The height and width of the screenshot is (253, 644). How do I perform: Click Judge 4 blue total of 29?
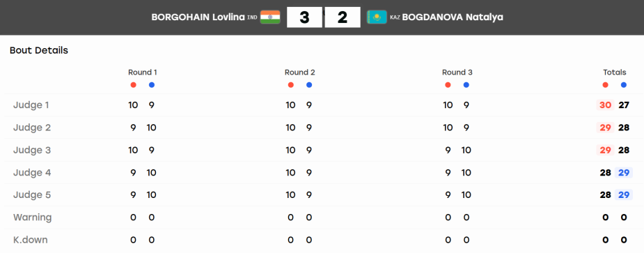coord(624,172)
